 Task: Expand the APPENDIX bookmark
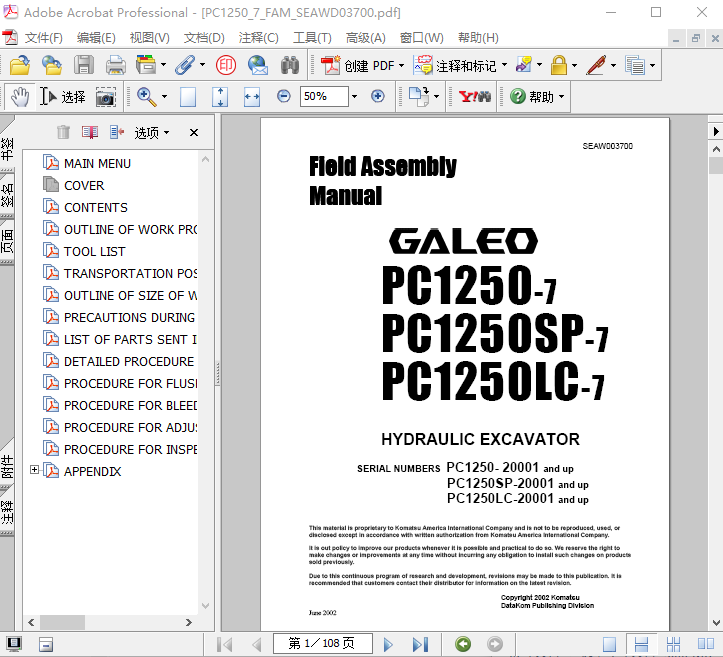click(34, 469)
